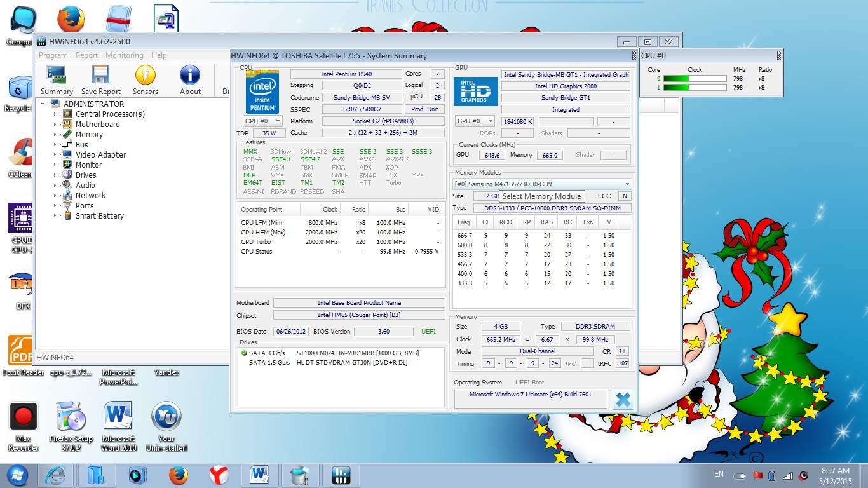
Task: Expand the Monitor tree node
Action: (x=55, y=165)
